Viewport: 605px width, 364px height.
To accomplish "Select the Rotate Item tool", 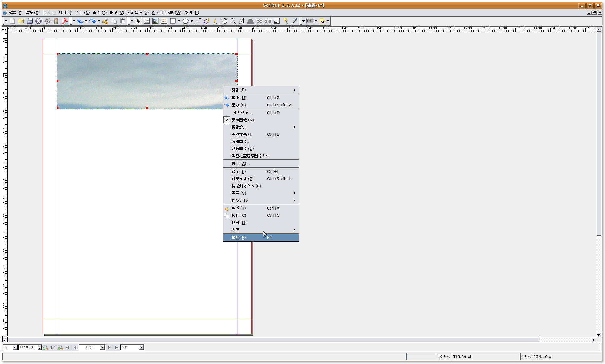I will point(224,21).
